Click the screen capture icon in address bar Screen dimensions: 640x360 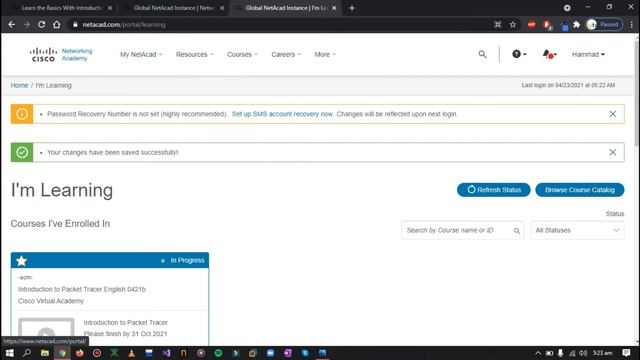pyautogui.click(x=498, y=24)
